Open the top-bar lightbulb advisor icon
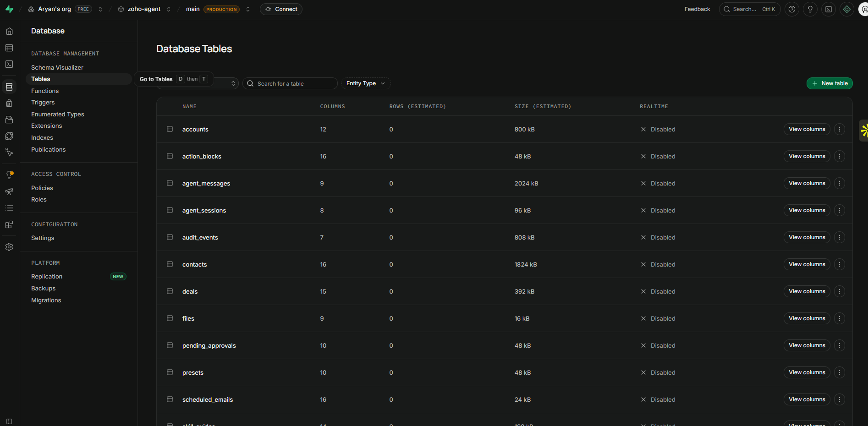 point(810,9)
